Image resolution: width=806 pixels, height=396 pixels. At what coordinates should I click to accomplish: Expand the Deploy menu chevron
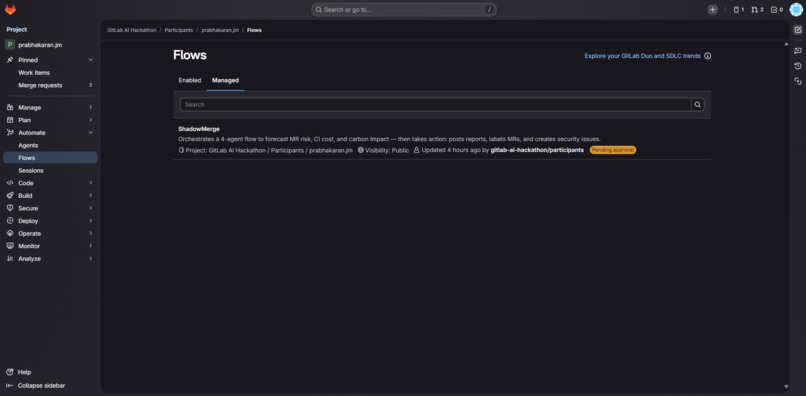90,221
